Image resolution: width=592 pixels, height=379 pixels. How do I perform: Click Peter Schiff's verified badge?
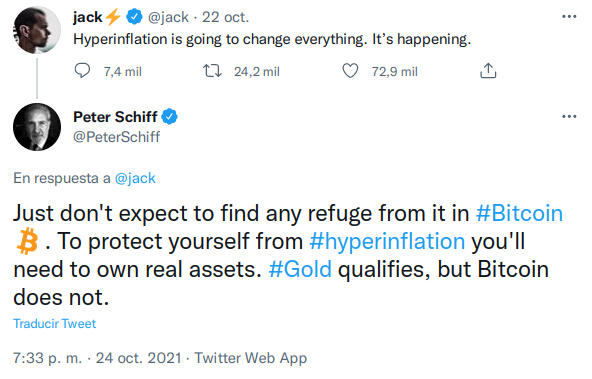(170, 117)
